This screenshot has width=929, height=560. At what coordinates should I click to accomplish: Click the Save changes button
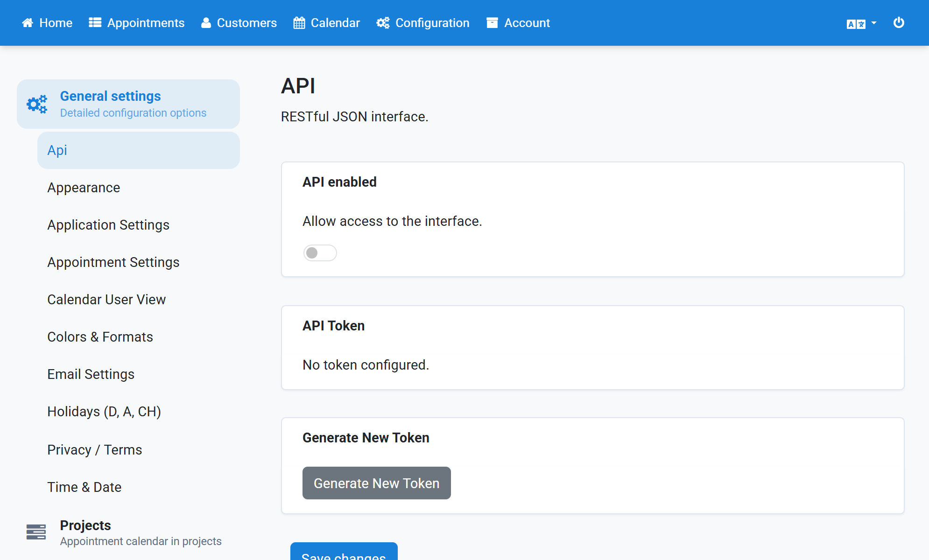344,552
